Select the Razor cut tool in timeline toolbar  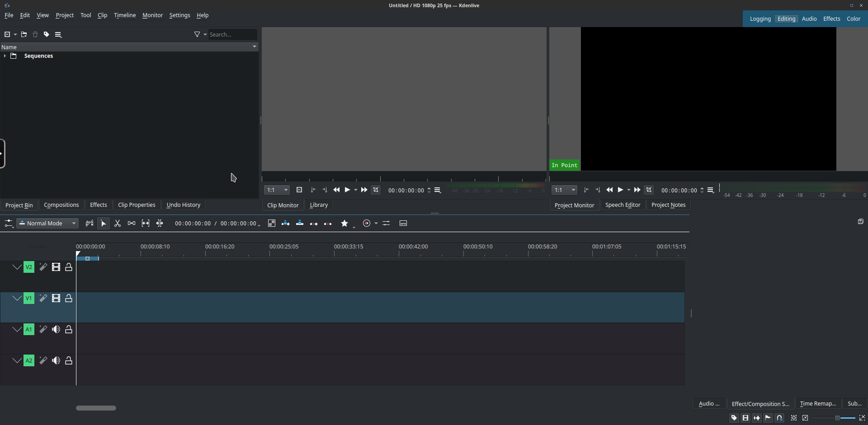(118, 223)
